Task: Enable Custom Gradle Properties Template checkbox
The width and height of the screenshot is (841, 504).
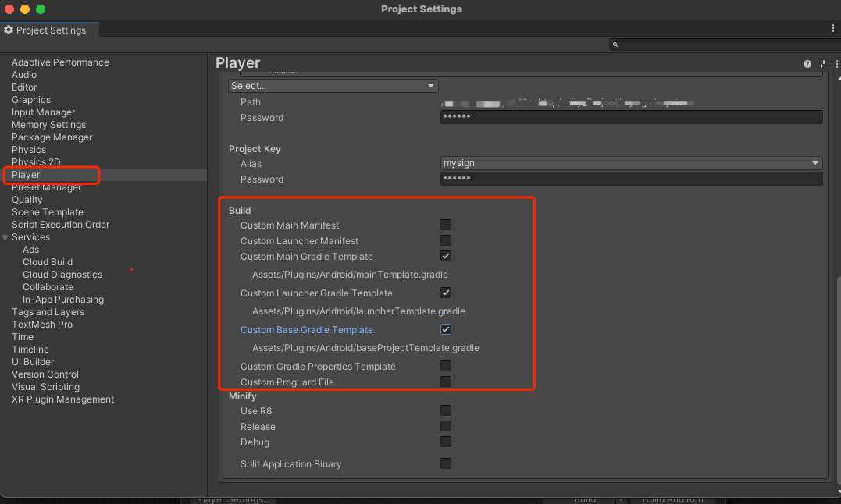Action: (x=446, y=367)
